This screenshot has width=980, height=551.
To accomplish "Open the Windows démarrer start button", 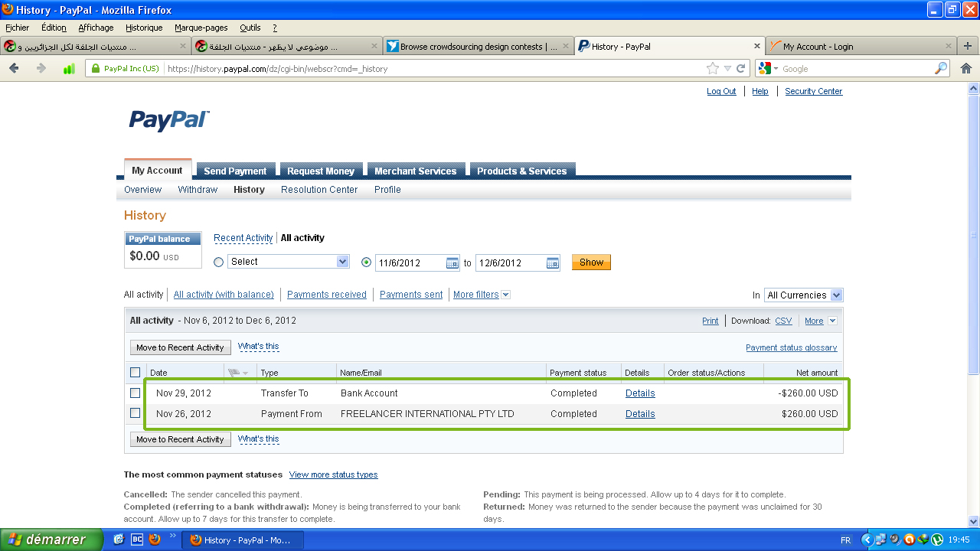I will (51, 540).
